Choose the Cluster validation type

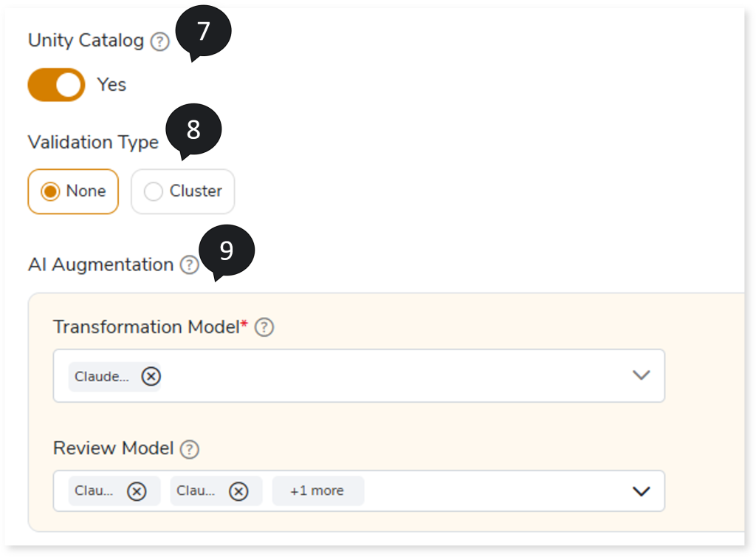[183, 191]
